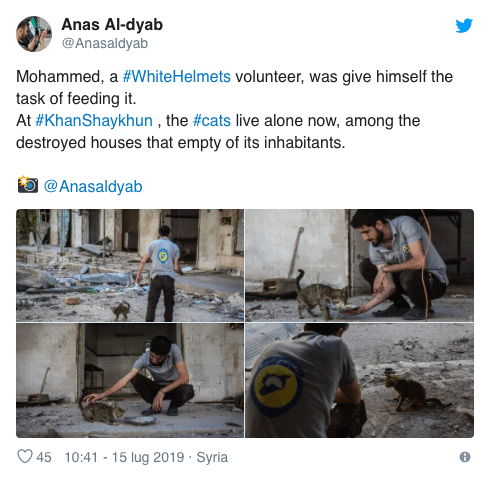This screenshot has height=477, width=492.
Task: Click the @Anasaldyab photo credit mention
Action: tap(93, 186)
